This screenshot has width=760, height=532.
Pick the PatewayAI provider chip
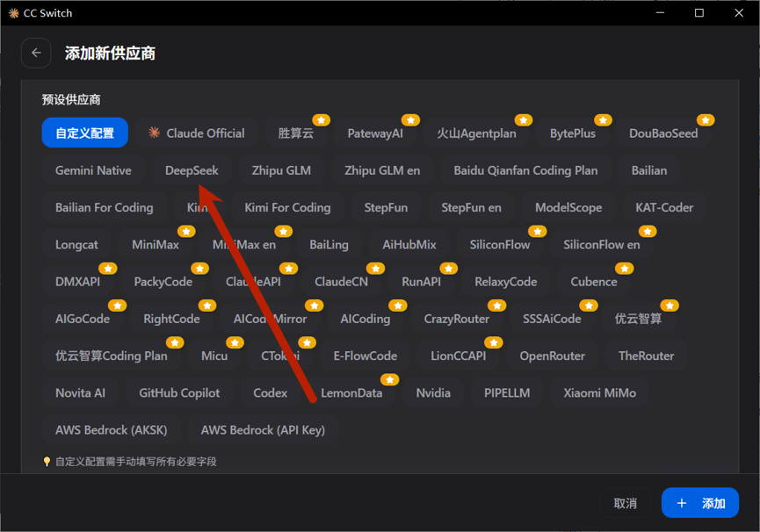point(375,133)
